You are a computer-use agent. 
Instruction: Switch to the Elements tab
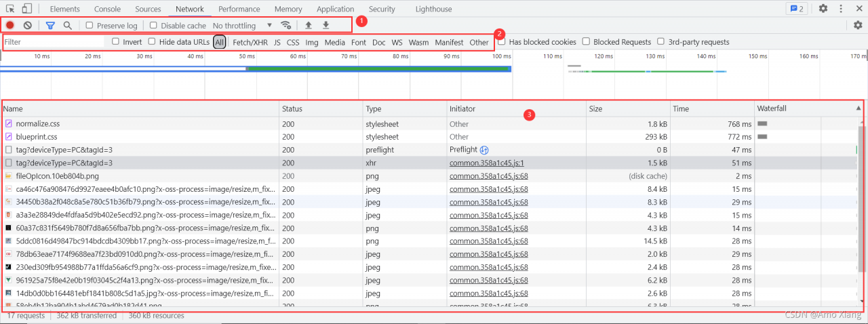pyautogui.click(x=65, y=9)
